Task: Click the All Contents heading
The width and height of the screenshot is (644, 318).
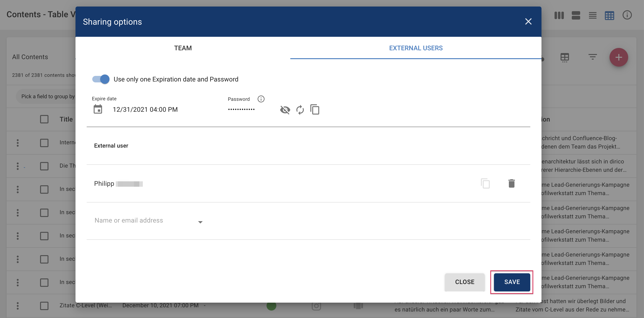Action: tap(30, 57)
